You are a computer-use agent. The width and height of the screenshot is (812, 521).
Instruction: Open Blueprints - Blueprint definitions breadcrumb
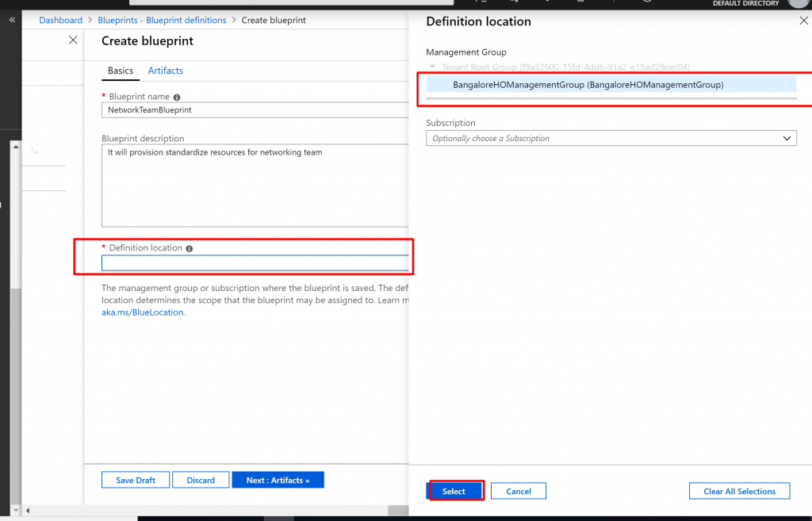coord(162,20)
